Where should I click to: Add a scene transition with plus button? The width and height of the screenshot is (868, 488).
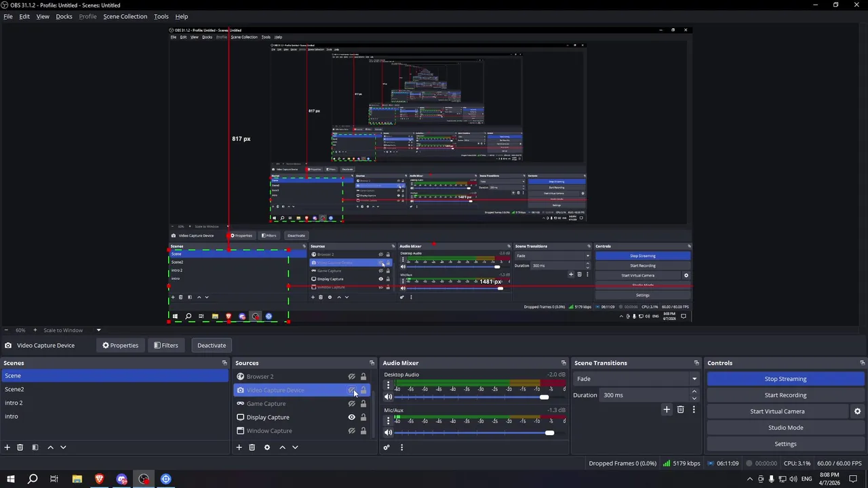[667, 409]
